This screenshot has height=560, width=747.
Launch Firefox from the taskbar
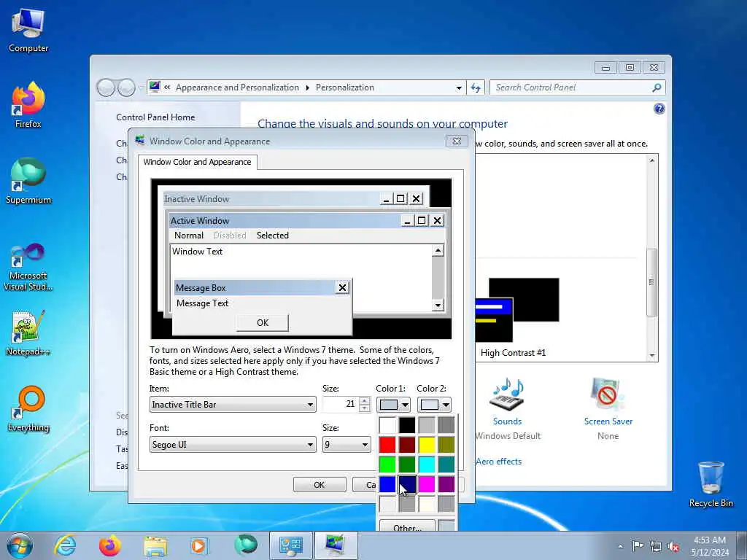click(x=109, y=545)
